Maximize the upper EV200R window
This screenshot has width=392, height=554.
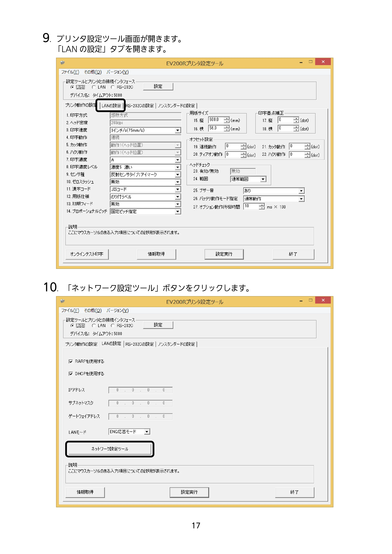(311, 62)
